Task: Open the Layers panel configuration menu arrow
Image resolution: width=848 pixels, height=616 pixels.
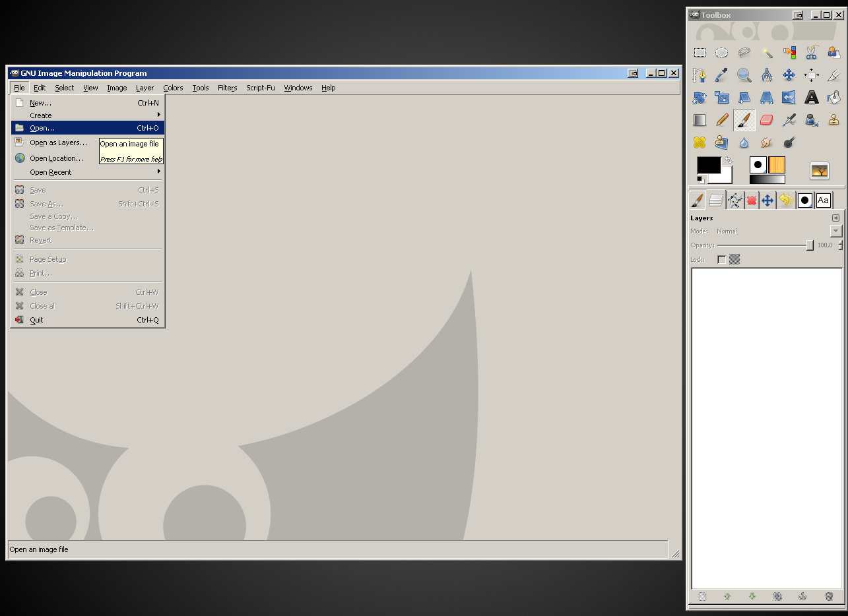Action: 836,218
